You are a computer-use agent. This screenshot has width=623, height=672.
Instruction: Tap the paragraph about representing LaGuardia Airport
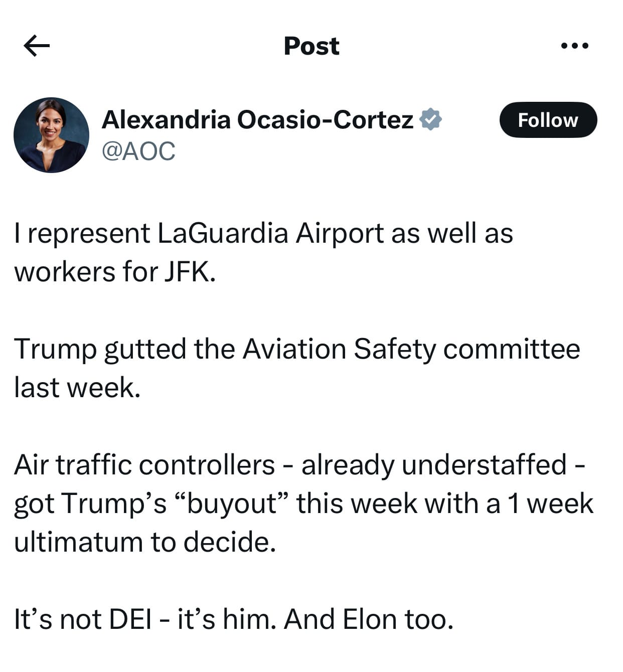(x=263, y=252)
